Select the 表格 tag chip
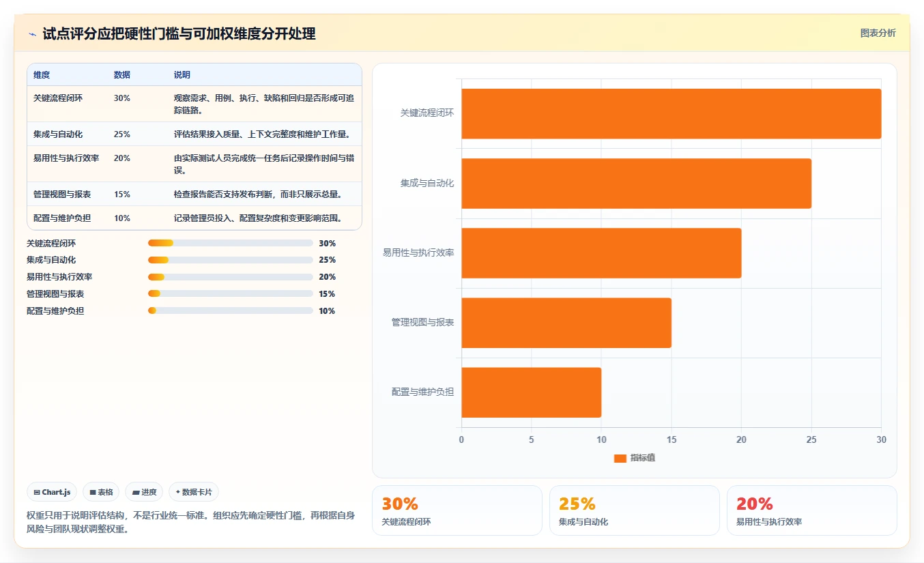Screen dimensions: 924x563 (101, 492)
